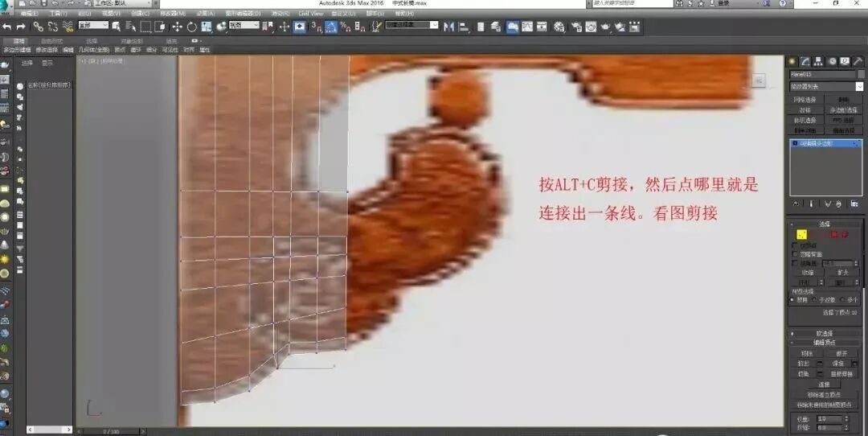The width and height of the screenshot is (868, 436).
Task: Choose the Rectangular Selection Region tool
Action: tap(145, 26)
